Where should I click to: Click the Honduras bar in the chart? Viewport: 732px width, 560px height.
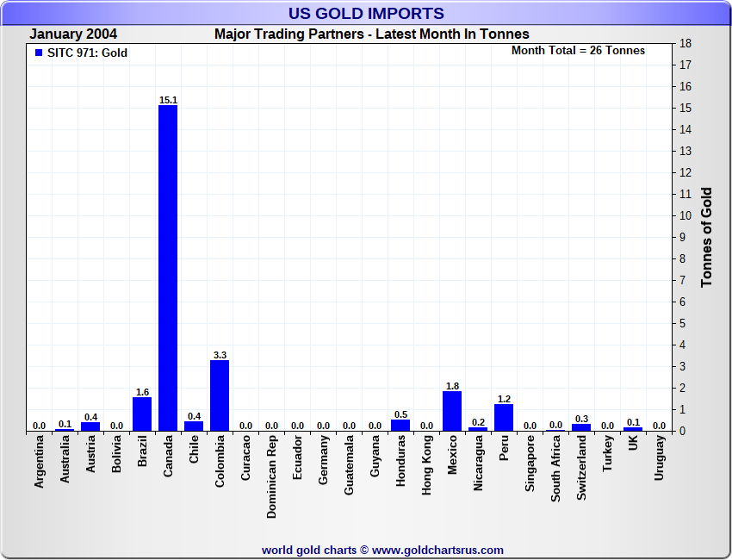tap(400, 425)
